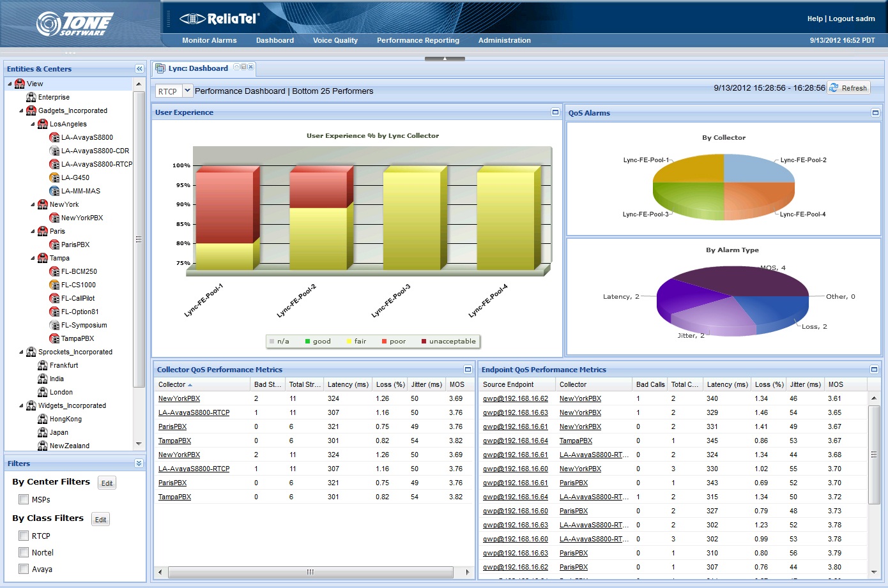
Task: Minimize the QoS Alarms panel
Action: [x=875, y=113]
